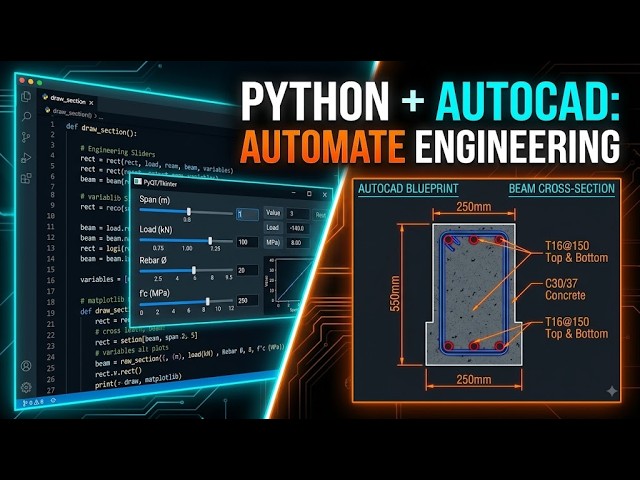
Task: Click the "Span (m)" label
Action: coord(155,200)
